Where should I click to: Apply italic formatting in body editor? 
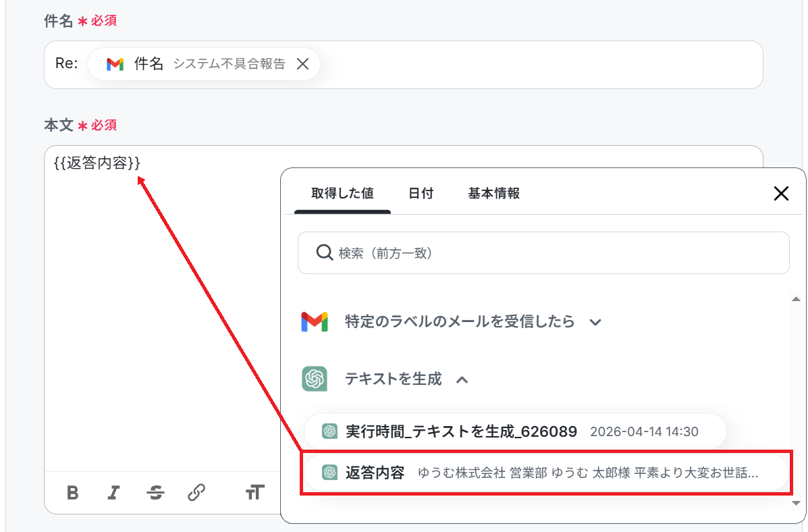(x=113, y=493)
